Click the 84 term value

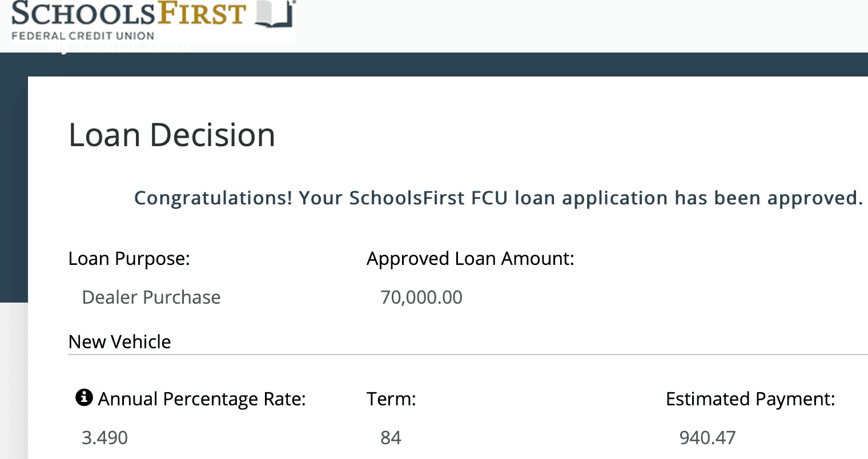pos(391,438)
